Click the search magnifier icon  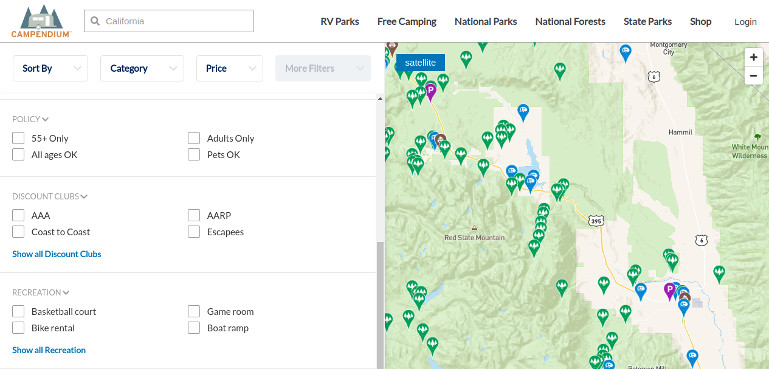click(x=95, y=21)
